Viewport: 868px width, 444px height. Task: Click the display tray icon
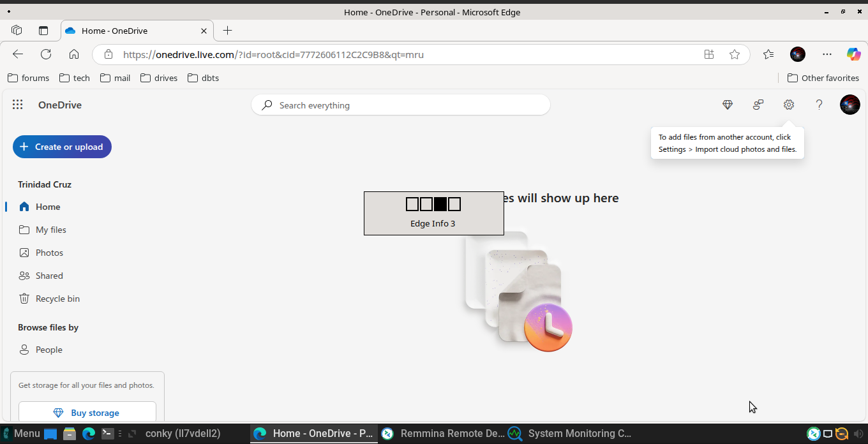[x=828, y=434]
